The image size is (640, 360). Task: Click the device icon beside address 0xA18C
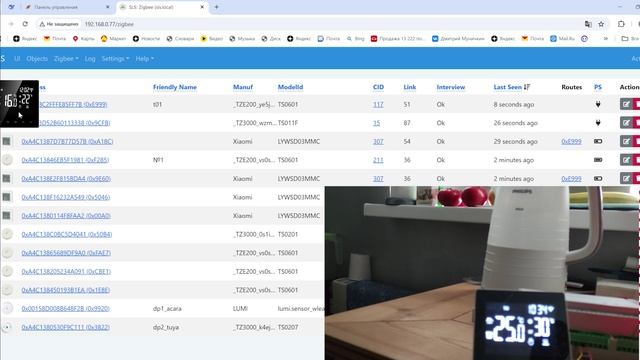7,141
